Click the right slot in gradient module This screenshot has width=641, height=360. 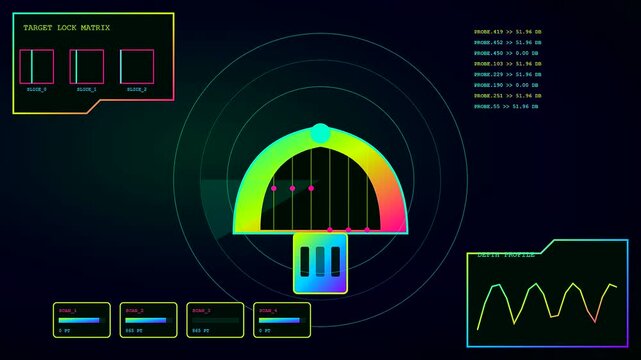336,262
